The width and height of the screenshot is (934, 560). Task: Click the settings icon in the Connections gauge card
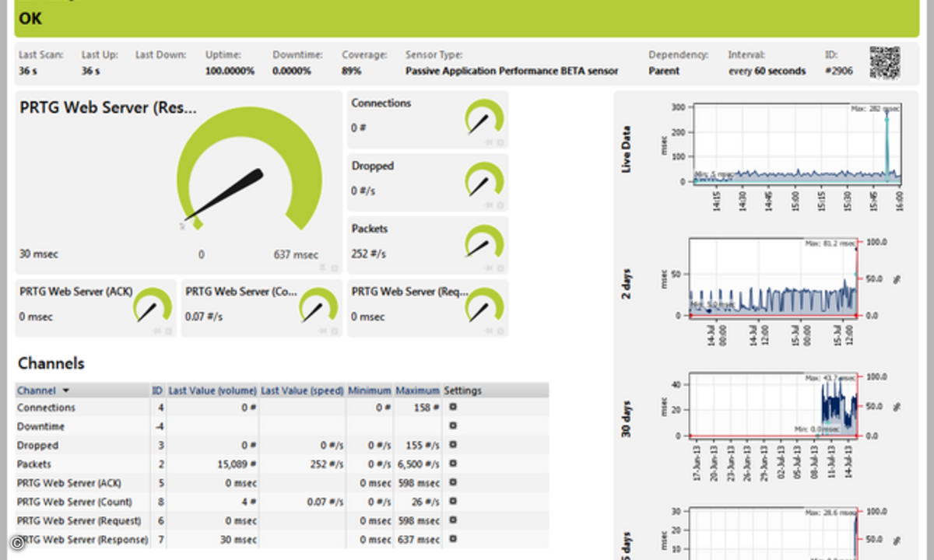(500, 142)
